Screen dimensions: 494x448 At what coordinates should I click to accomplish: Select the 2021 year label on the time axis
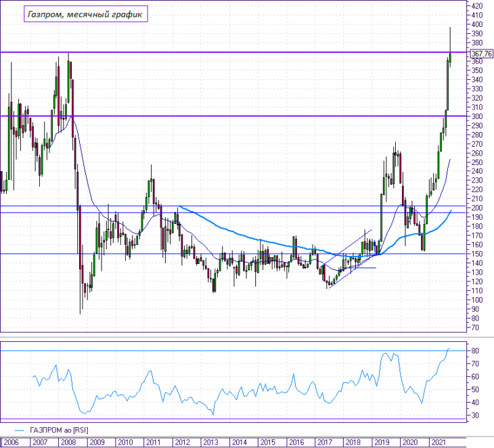439,443
